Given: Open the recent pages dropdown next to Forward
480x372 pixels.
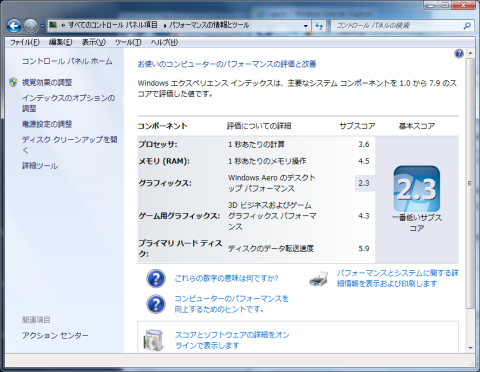Looking at the screenshot, I should pos(42,26).
